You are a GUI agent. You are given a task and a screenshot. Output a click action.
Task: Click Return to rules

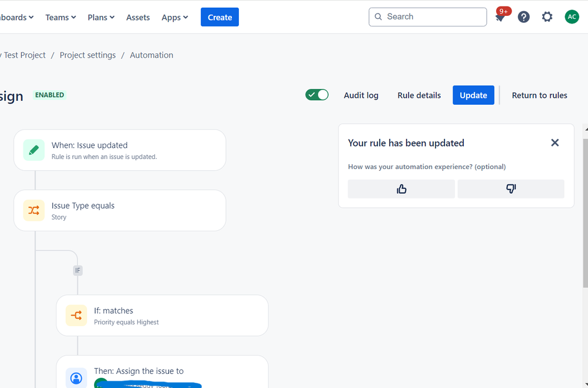point(539,95)
